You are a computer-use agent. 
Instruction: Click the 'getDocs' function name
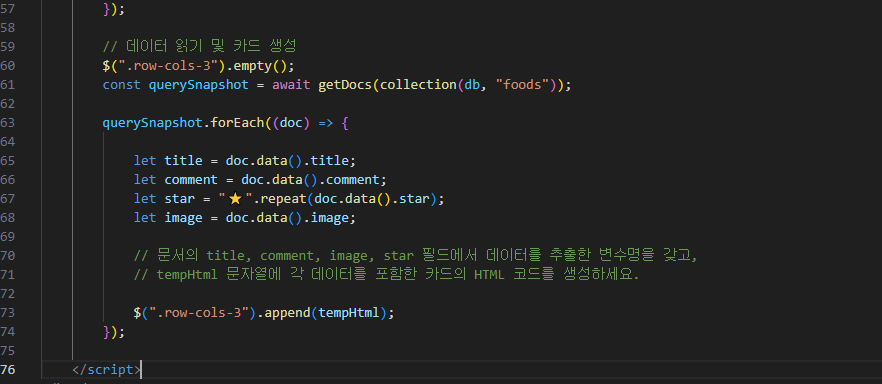pos(345,85)
